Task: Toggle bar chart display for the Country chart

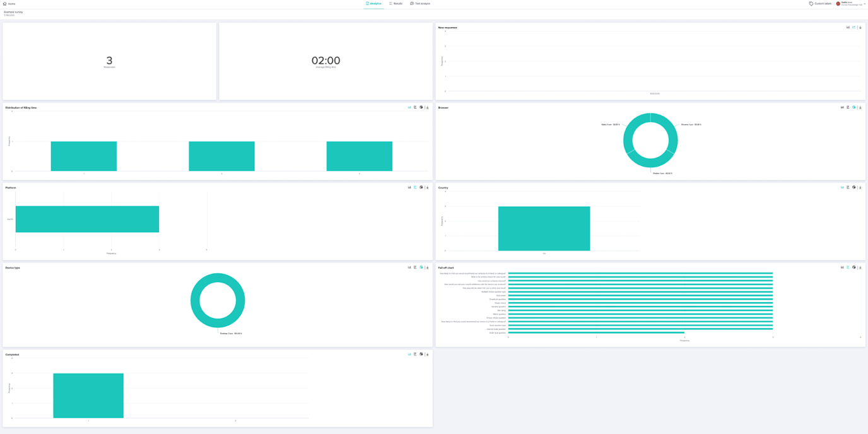Action: pyautogui.click(x=841, y=187)
